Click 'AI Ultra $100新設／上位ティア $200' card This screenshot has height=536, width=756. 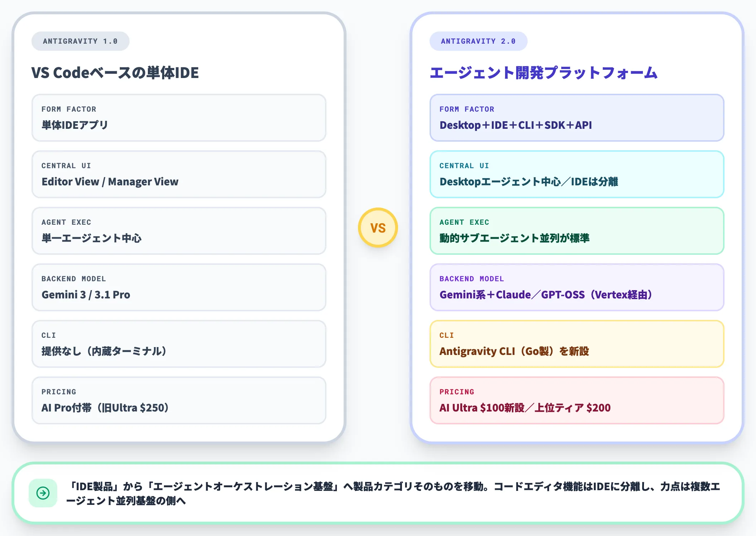coord(577,400)
